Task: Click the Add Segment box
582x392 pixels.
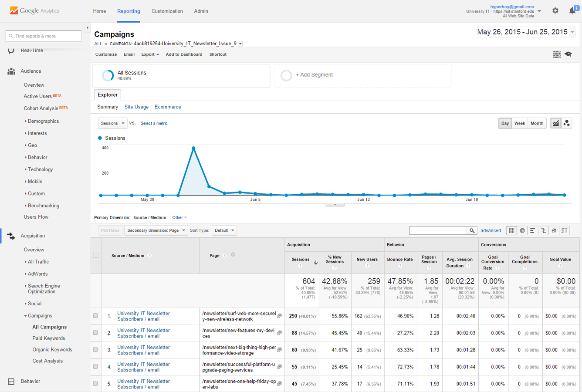Action: (362, 75)
